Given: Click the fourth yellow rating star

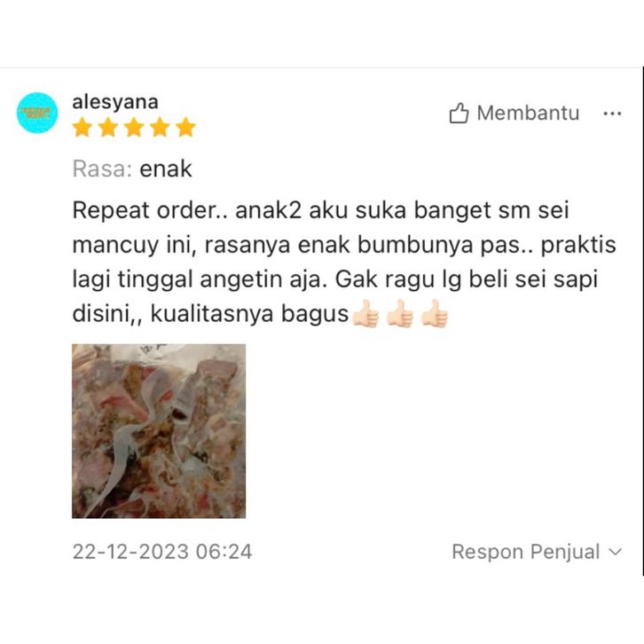Looking at the screenshot, I should (160, 127).
